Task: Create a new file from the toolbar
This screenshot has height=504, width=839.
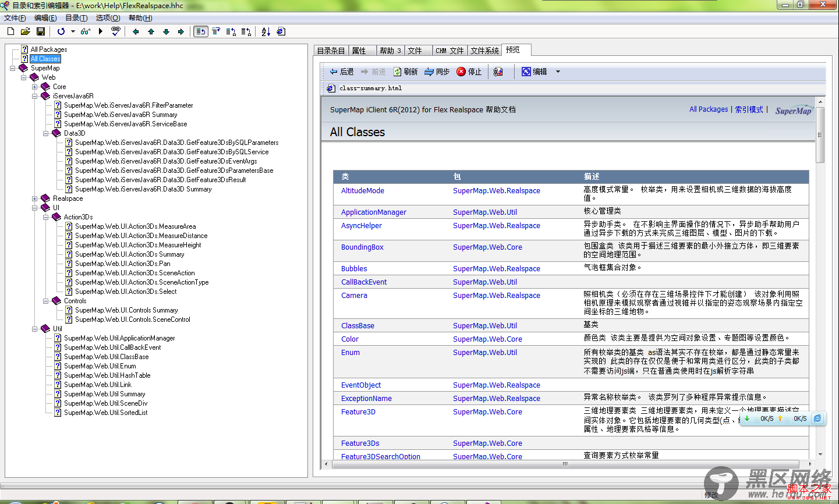Action: (10, 31)
